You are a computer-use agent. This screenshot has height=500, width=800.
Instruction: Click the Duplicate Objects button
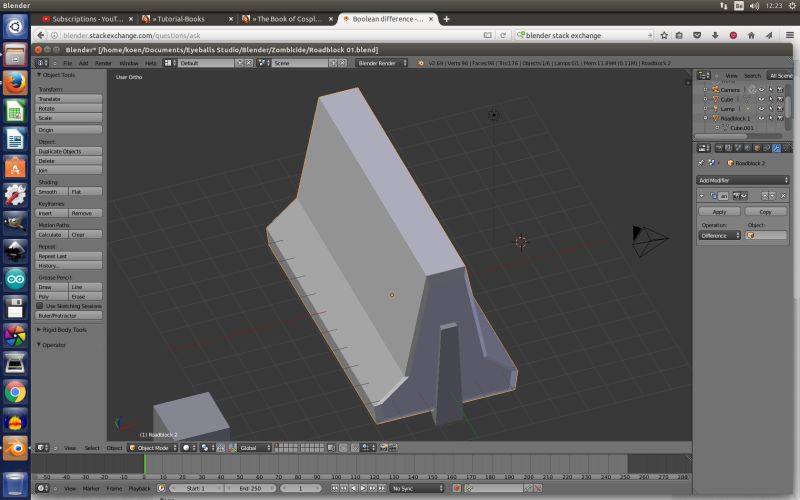[x=69, y=152]
